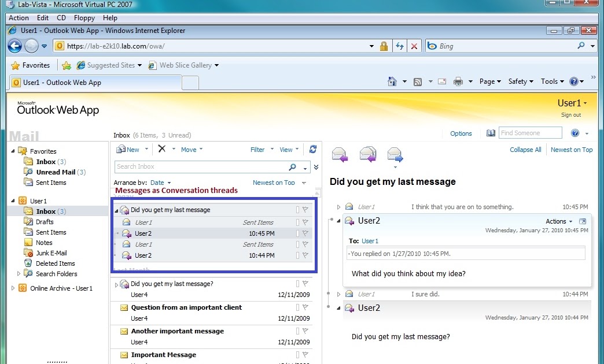604x364 pixels.
Task: Click the check messages refresh icon
Action: [313, 149]
